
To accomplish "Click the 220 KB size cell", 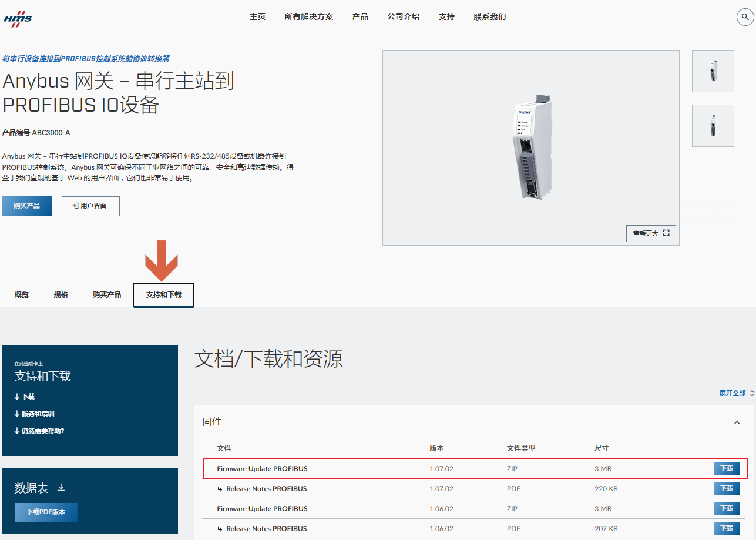I will click(606, 489).
